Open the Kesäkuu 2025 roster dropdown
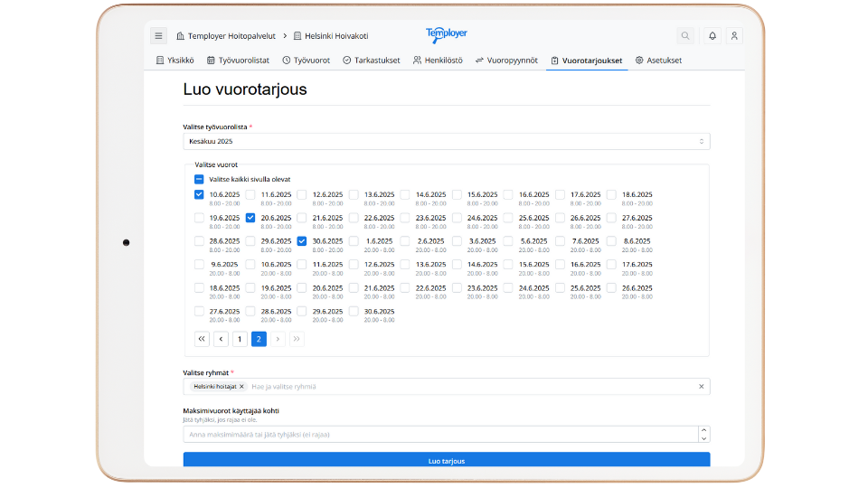The width and height of the screenshot is (868, 488). click(x=446, y=142)
